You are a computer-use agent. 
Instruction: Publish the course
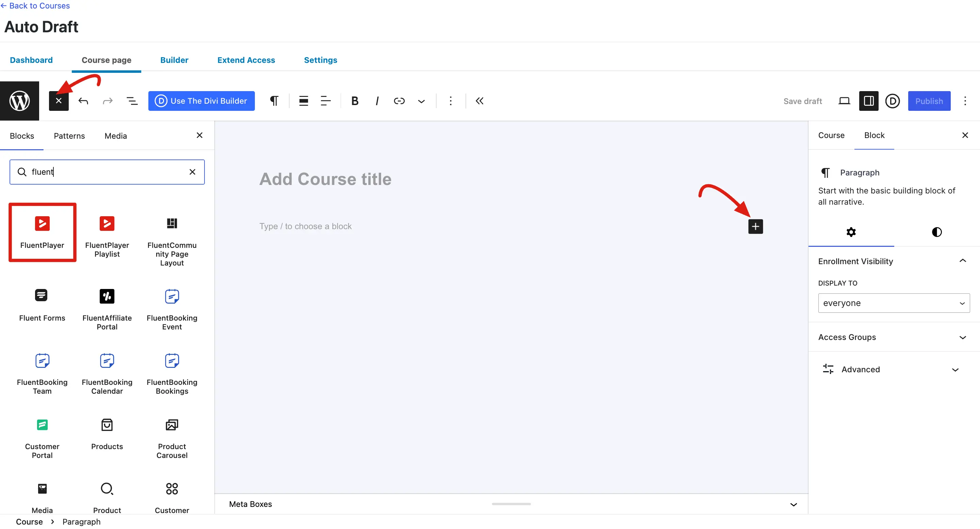tap(929, 101)
